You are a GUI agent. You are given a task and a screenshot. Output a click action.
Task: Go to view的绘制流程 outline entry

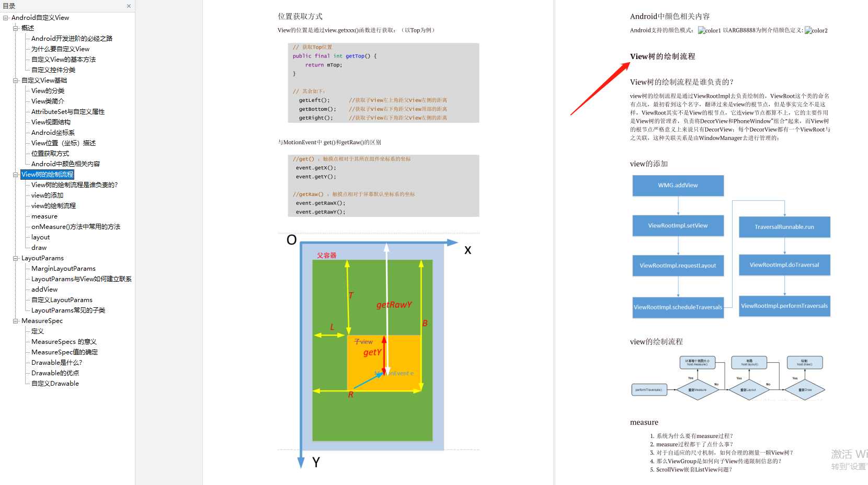point(53,206)
